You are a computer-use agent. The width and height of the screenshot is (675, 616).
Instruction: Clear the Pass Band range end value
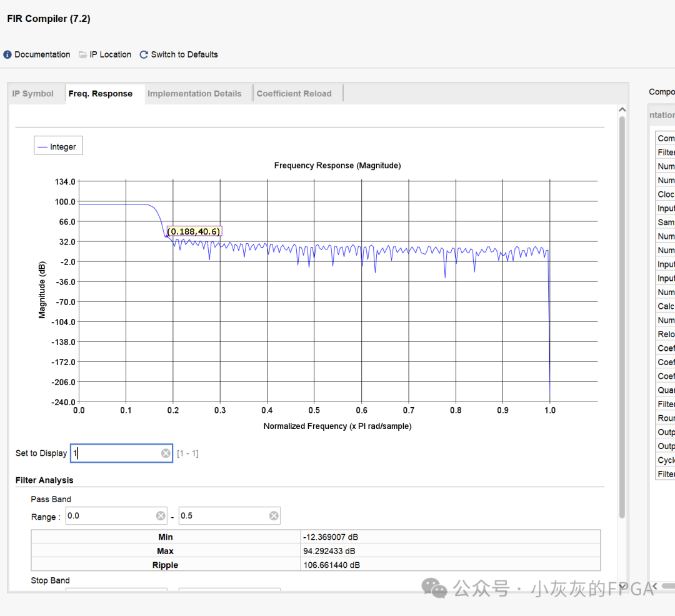[x=274, y=516]
